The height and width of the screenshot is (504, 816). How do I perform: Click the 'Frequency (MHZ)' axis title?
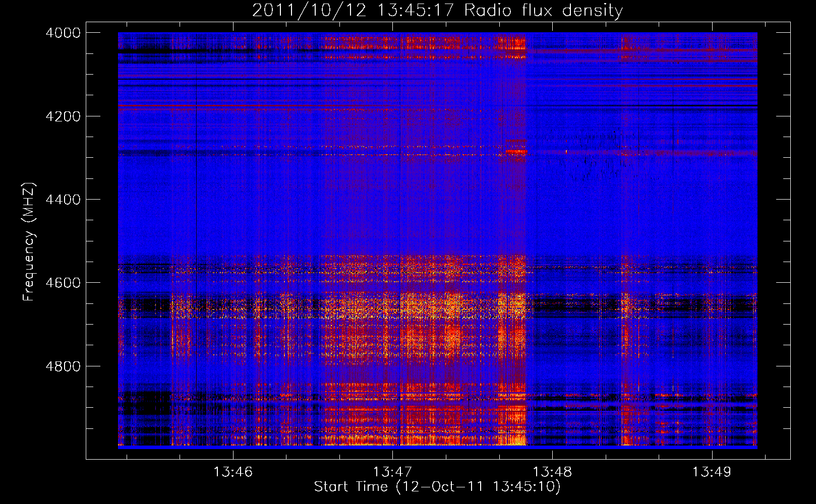point(29,242)
